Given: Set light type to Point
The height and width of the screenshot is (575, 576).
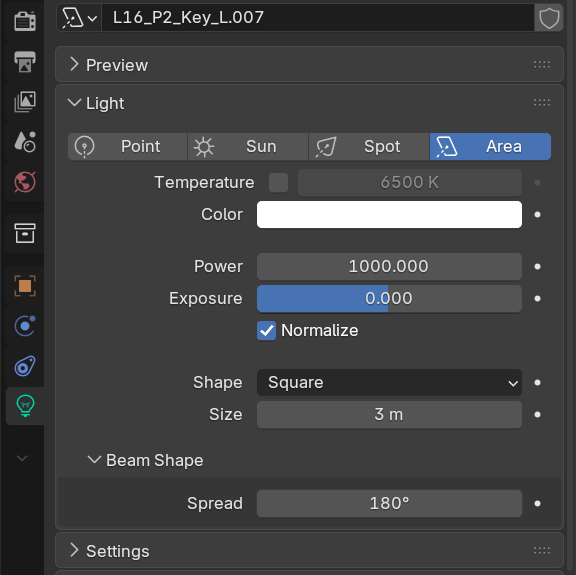Looking at the screenshot, I should coord(128,147).
